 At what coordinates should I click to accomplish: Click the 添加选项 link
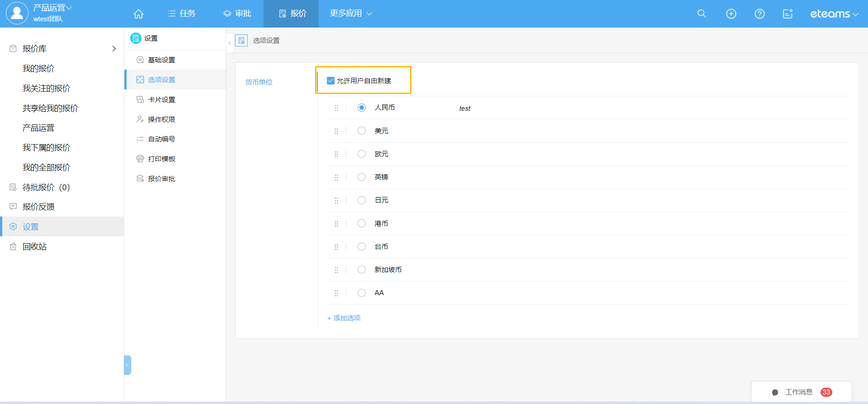click(344, 318)
